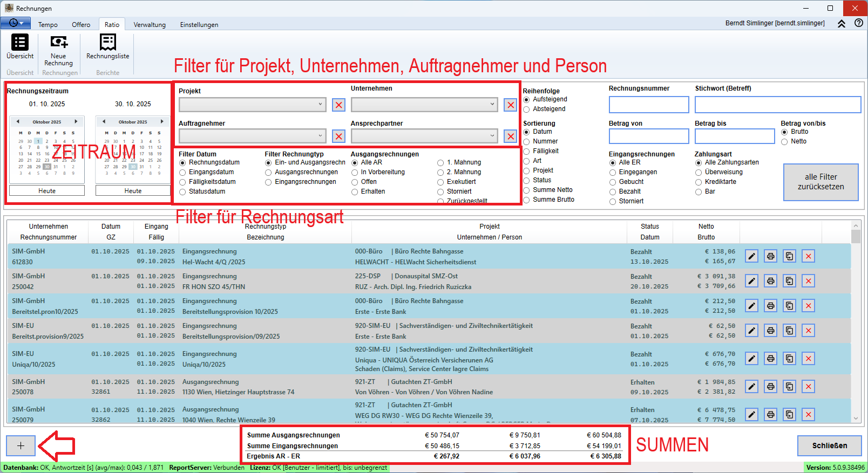Clear the Ansprechpartner filter with red X
The image size is (868, 473).
tap(510, 136)
